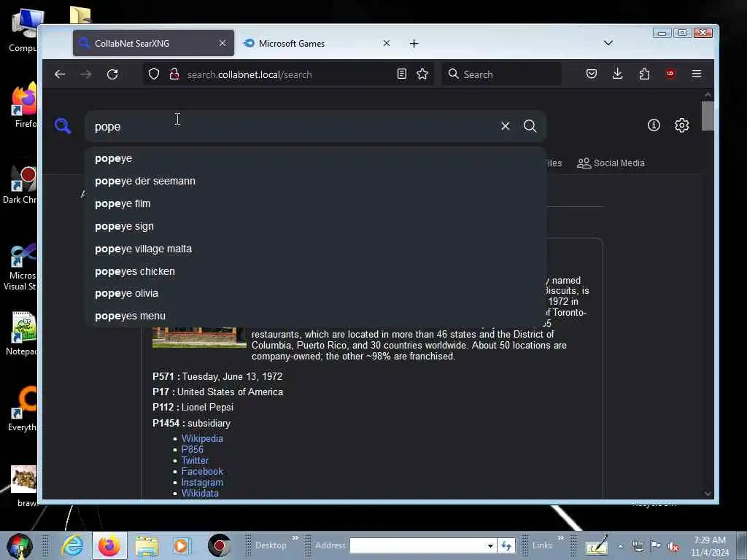
Task: Submit search with the magnifier button
Action: pyautogui.click(x=530, y=126)
